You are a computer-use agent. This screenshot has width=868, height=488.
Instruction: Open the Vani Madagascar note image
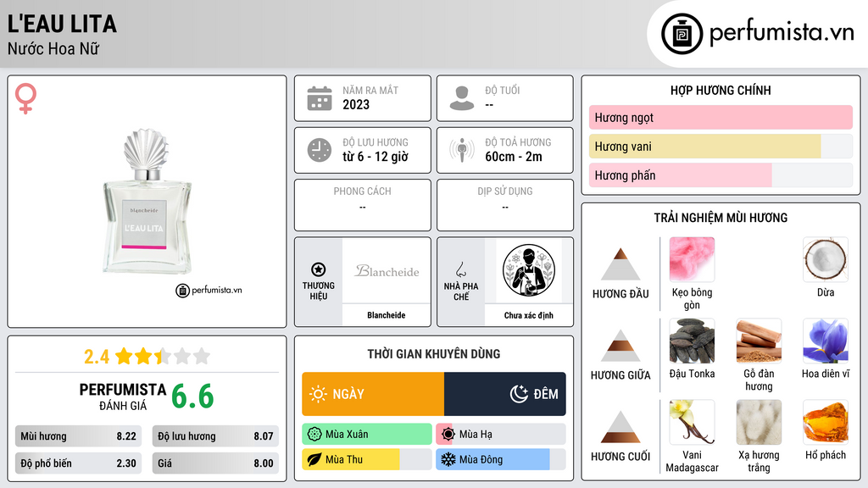pyautogui.click(x=692, y=422)
